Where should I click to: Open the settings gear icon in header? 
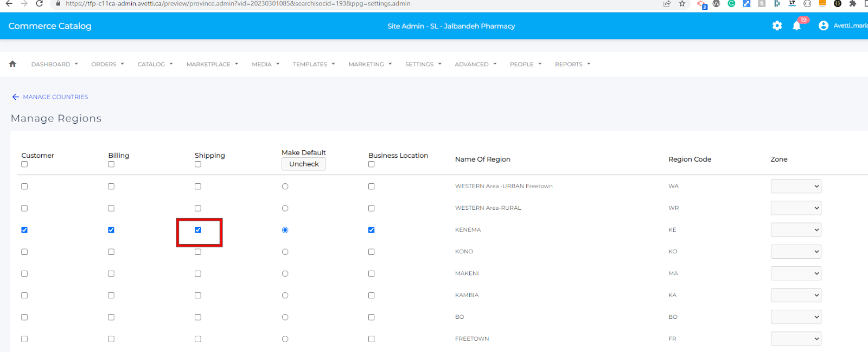click(x=777, y=25)
